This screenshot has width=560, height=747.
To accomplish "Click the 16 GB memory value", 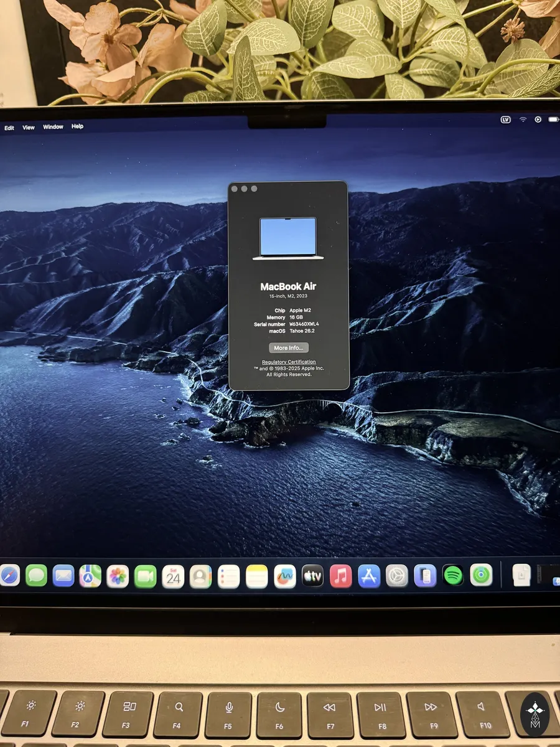I will point(296,317).
